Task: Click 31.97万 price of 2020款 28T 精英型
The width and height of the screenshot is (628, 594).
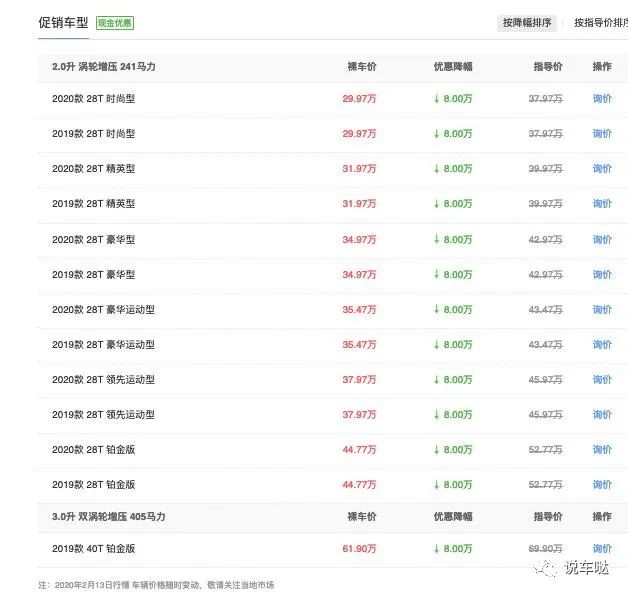Action: click(359, 169)
